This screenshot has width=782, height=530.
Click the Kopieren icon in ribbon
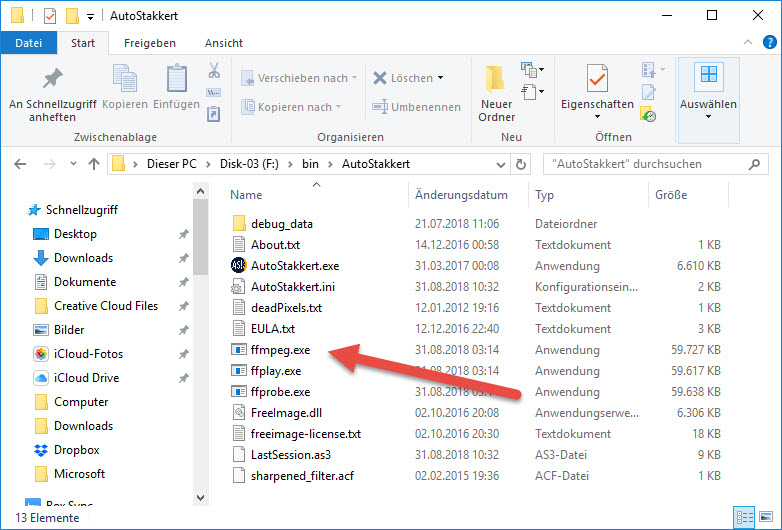[x=125, y=80]
